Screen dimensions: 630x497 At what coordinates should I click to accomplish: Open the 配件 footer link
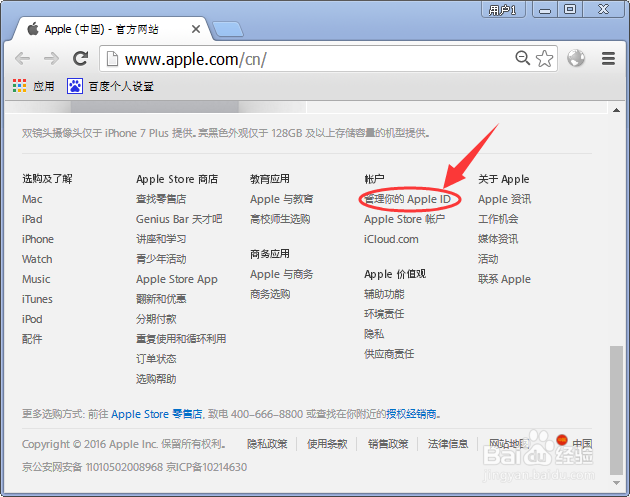[32, 339]
